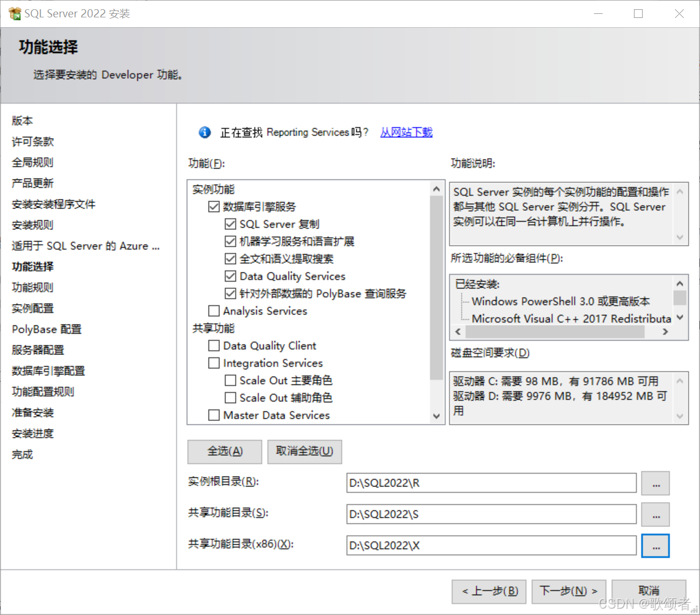Select the 全局规则 step in sidebar
Image resolution: width=700 pixels, height=615 pixels.
pos(33,162)
